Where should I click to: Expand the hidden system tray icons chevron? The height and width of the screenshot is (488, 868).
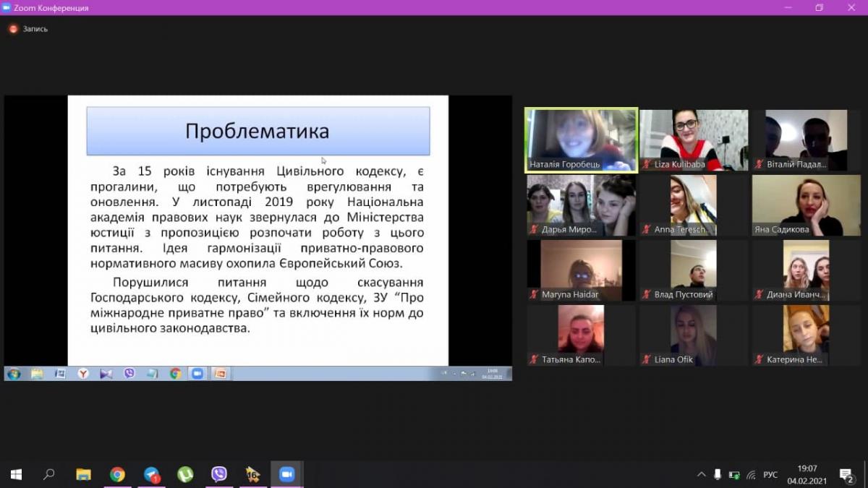[701, 475]
